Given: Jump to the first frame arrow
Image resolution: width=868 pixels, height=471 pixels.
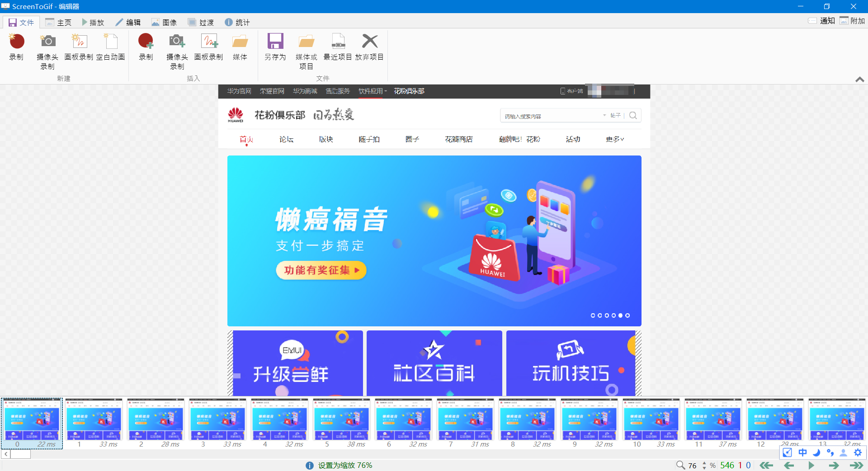Looking at the screenshot, I should click(x=766, y=465).
